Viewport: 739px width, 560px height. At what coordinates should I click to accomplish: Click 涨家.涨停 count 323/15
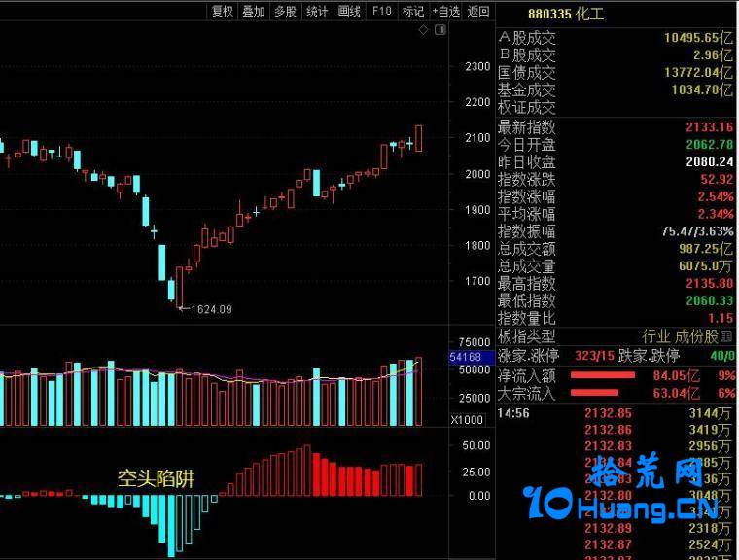point(594,355)
